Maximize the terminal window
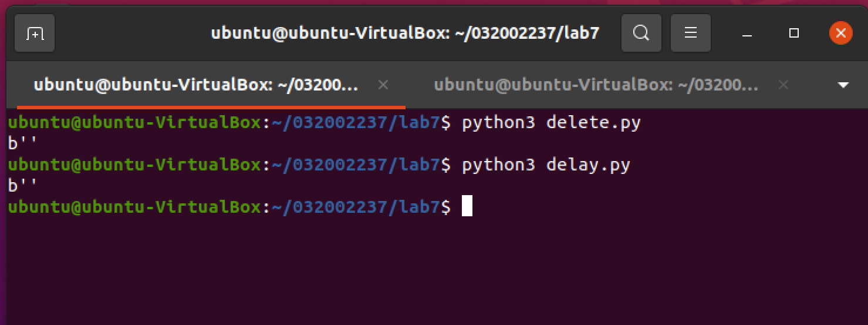 click(794, 33)
